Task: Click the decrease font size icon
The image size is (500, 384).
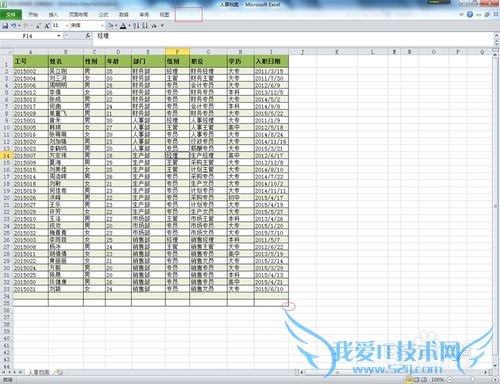Action: point(39,26)
